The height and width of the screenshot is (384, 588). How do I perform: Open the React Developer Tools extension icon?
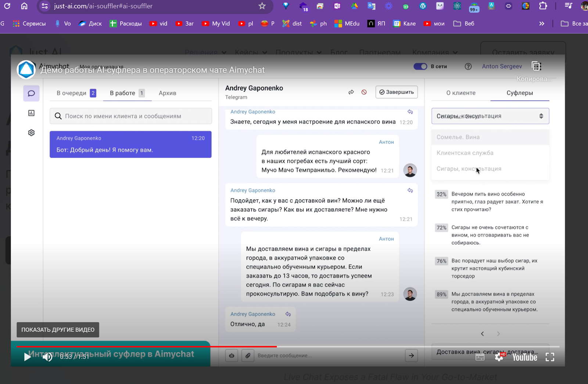click(x=457, y=6)
